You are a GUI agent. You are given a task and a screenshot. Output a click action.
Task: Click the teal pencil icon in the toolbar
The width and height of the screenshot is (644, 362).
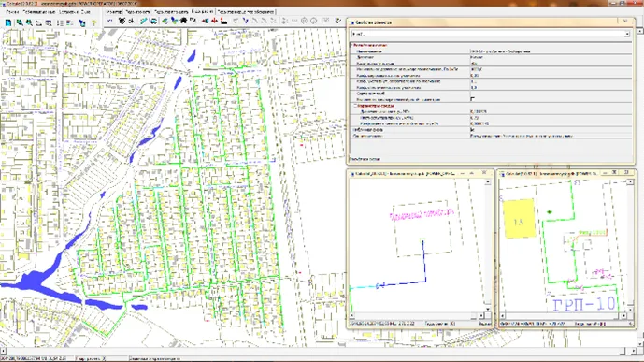[143, 21]
